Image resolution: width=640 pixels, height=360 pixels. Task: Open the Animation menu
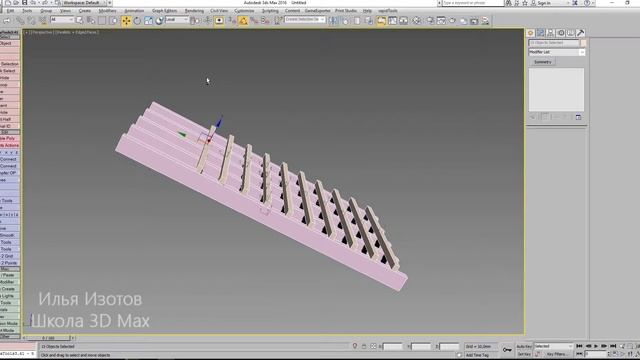point(134,11)
